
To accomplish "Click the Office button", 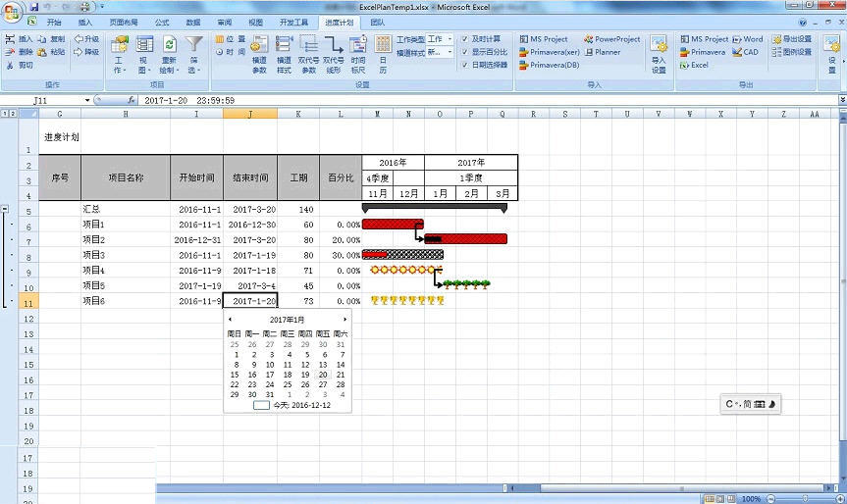I will point(12,11).
